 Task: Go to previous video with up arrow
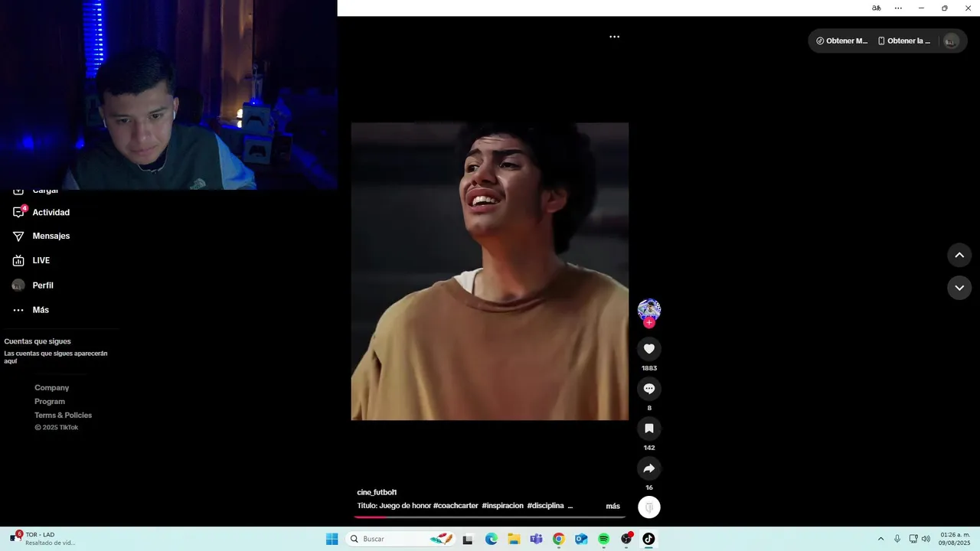(959, 256)
